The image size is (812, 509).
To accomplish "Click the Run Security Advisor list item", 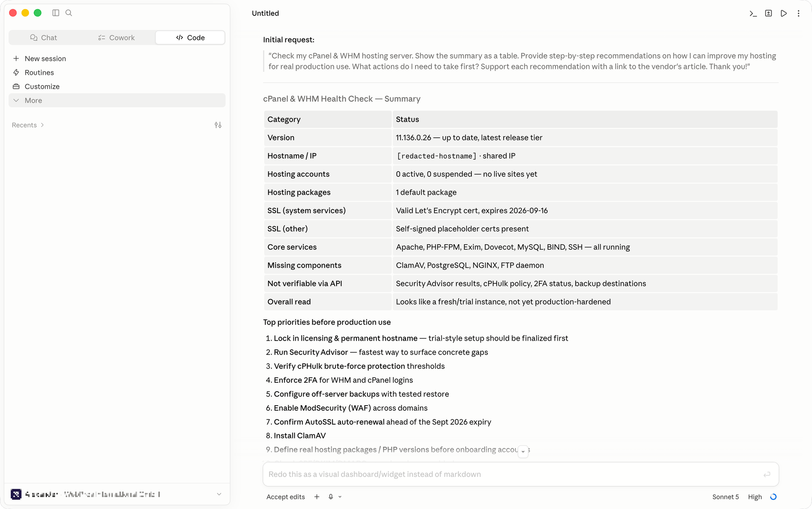I will [381, 352].
